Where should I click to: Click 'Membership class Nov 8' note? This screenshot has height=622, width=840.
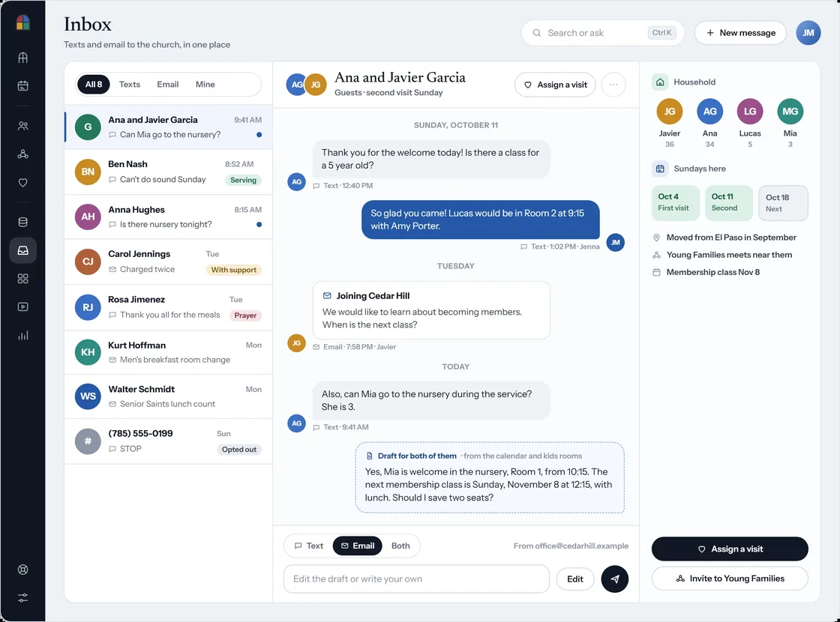click(712, 272)
